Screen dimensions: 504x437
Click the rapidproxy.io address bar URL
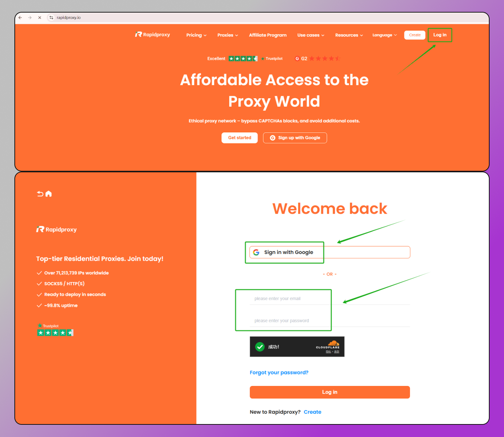(69, 17)
